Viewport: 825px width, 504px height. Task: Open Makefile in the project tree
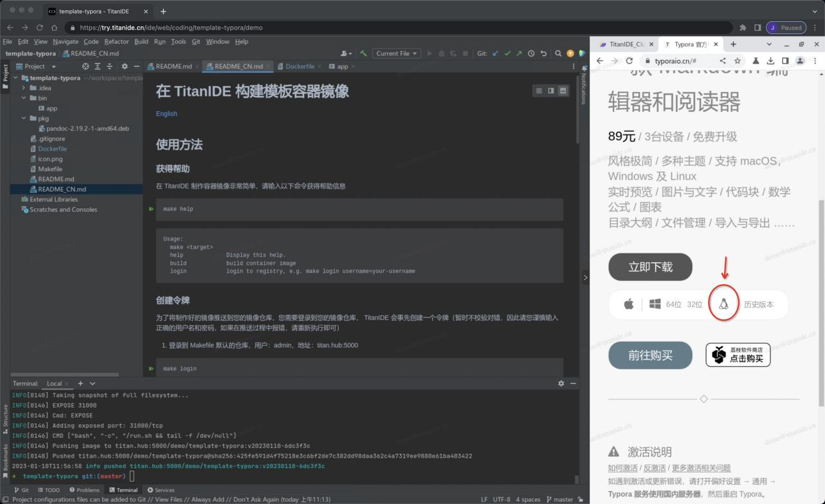50,169
